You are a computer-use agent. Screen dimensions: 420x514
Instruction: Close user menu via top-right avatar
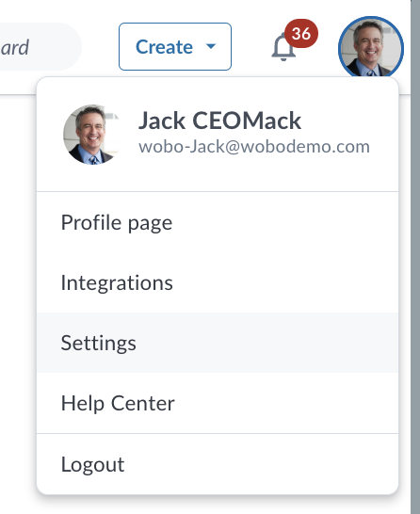(371, 49)
